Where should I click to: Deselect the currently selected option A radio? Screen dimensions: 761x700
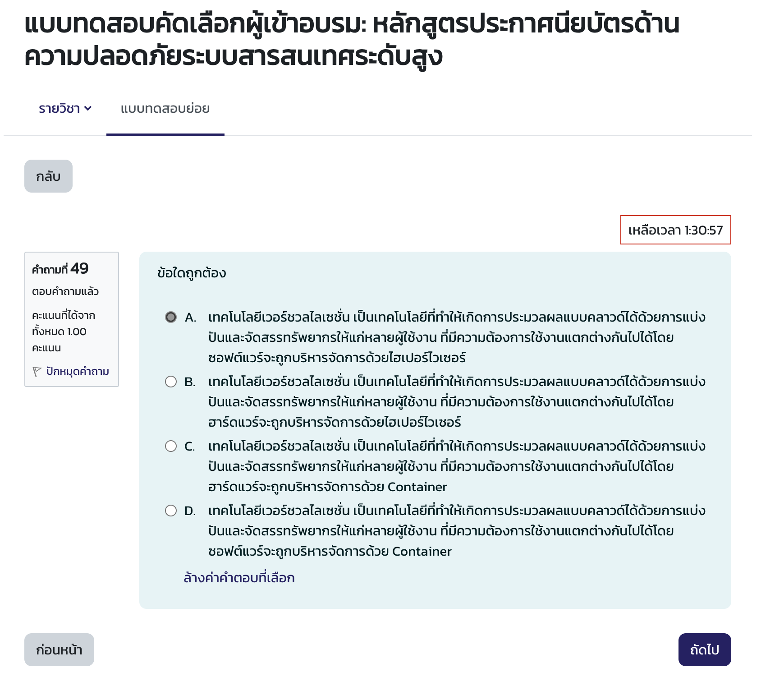[170, 318]
